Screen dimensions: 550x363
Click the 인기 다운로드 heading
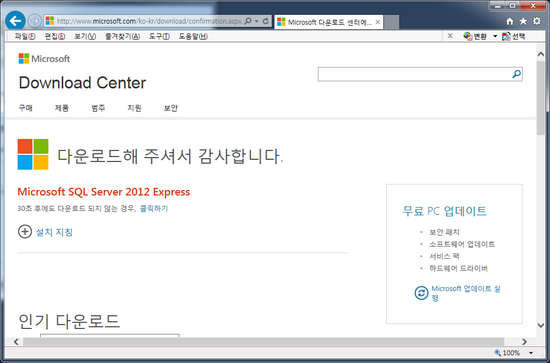(69, 321)
